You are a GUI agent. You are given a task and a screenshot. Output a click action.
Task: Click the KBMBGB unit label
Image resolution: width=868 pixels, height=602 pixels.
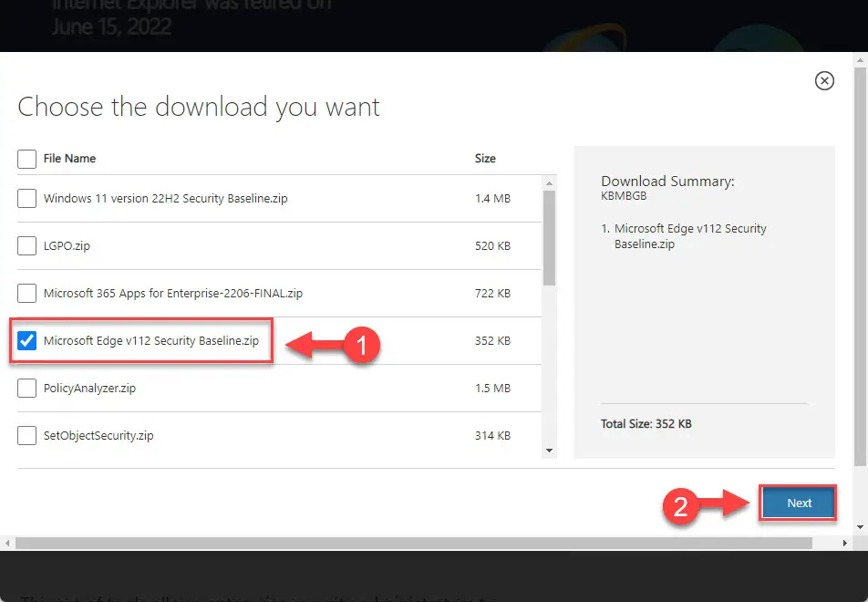click(624, 195)
